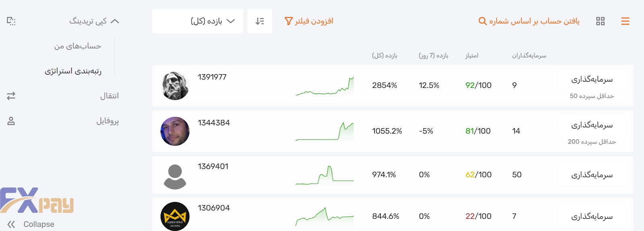Click the performance chart for account 1306904
644x231 pixels.
point(324,216)
